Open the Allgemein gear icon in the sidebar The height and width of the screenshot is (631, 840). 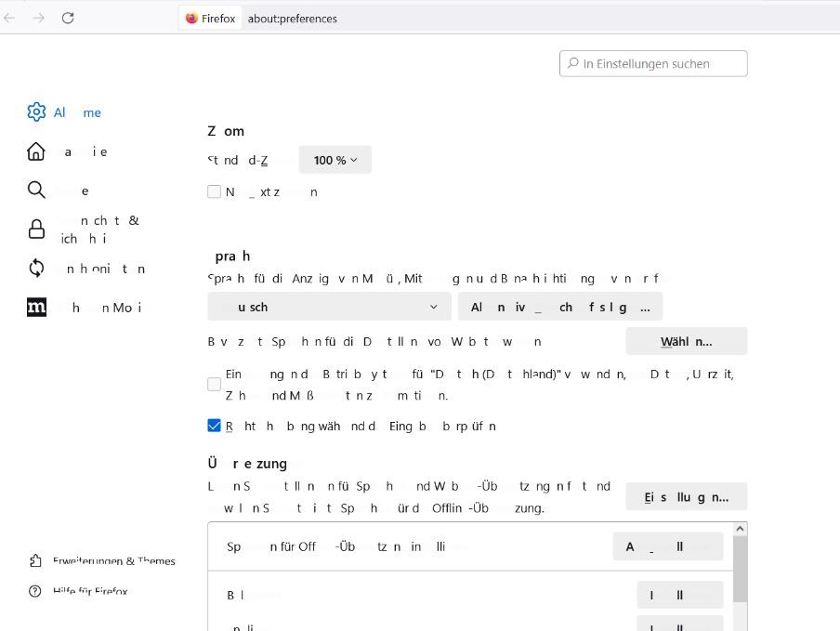[36, 112]
